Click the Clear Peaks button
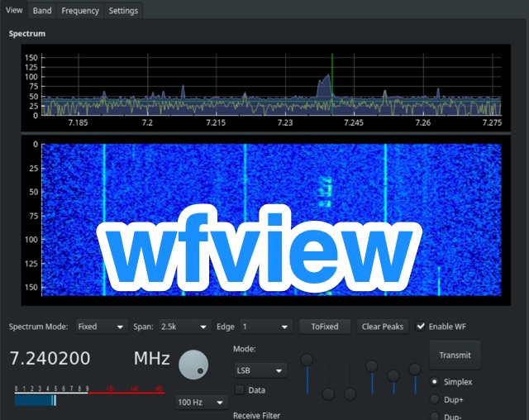 (x=382, y=327)
